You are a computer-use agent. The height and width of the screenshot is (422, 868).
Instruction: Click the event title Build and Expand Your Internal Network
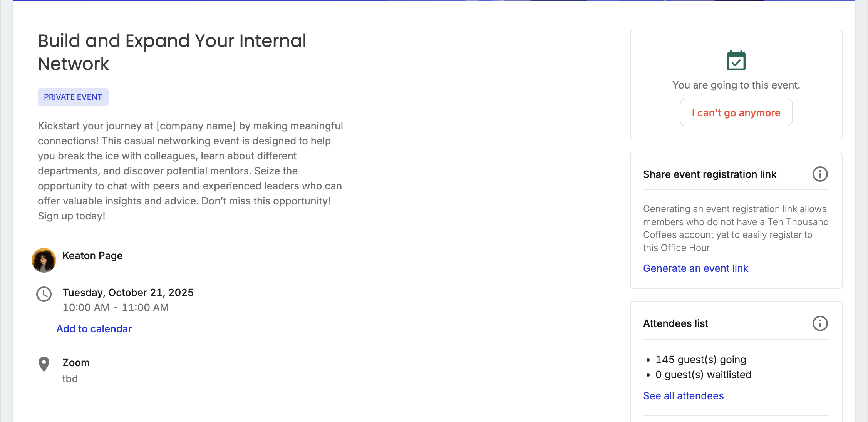172,52
